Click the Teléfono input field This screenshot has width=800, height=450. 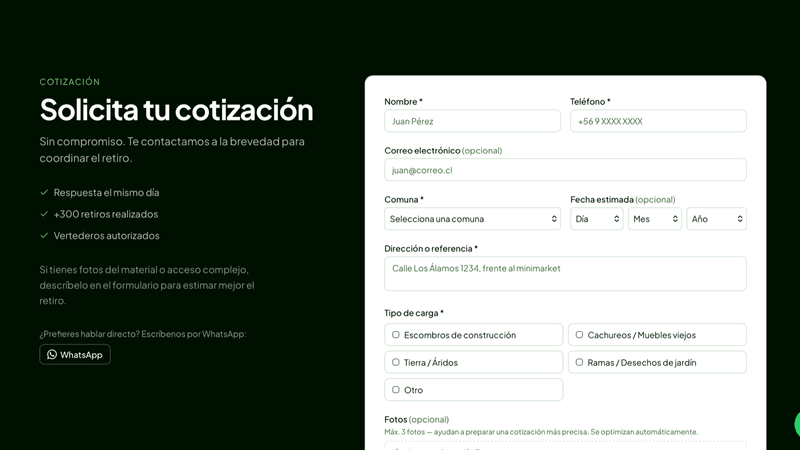coord(658,121)
